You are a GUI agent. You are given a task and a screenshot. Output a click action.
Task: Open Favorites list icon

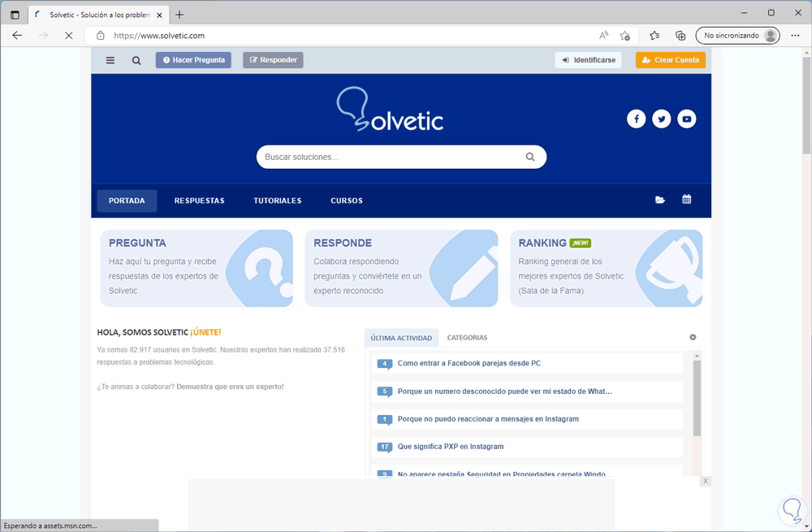[654, 35]
